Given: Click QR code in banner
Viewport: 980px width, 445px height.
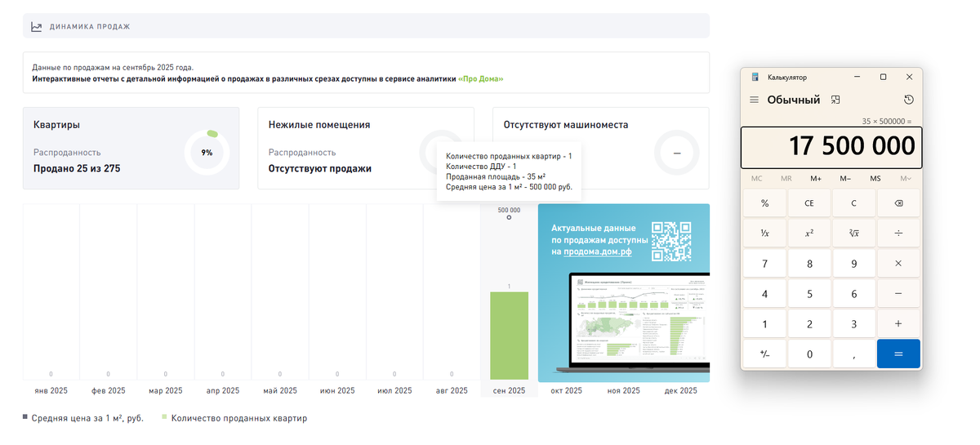Looking at the screenshot, I should tap(671, 241).
